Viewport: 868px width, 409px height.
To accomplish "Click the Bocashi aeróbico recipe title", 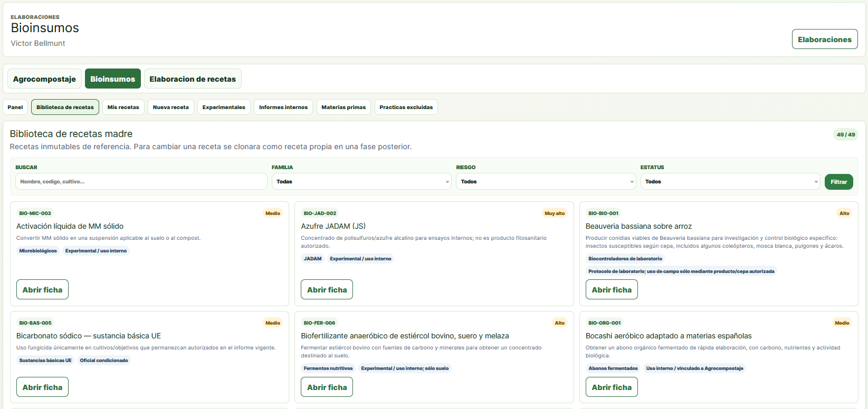I will (669, 336).
